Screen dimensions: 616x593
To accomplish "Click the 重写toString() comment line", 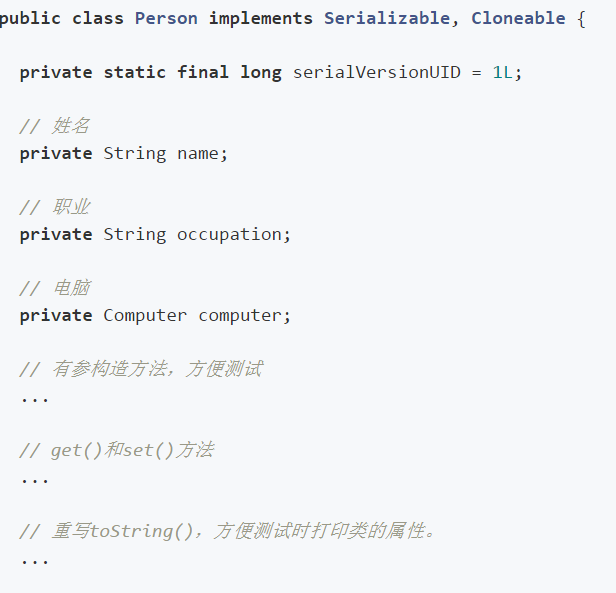I will pos(229,531).
